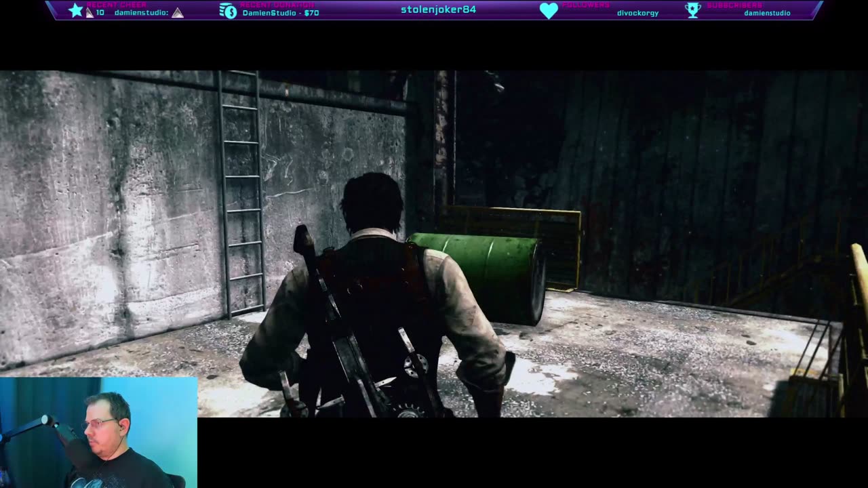Click the damienstudio subscriber name
Viewport: 868px width, 488px height.
point(767,13)
